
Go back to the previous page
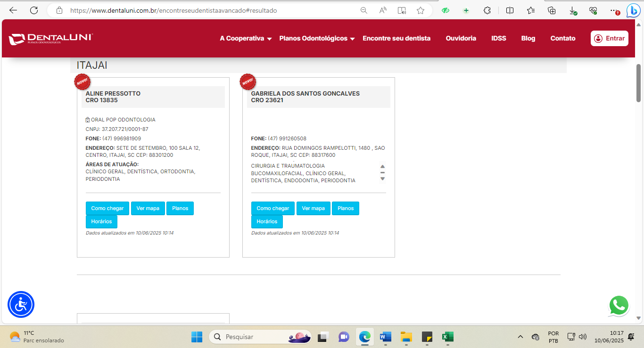(13, 10)
